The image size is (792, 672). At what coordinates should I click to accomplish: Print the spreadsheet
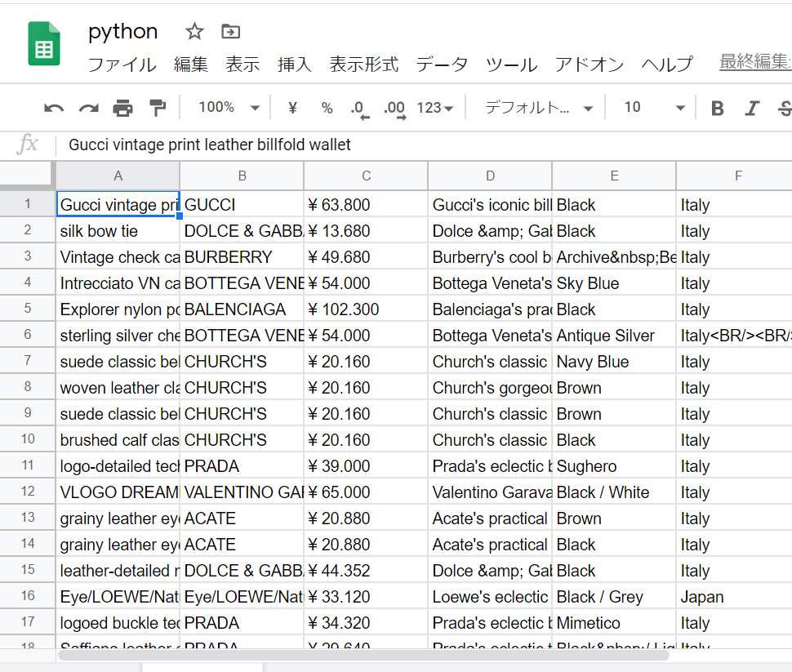point(122,108)
